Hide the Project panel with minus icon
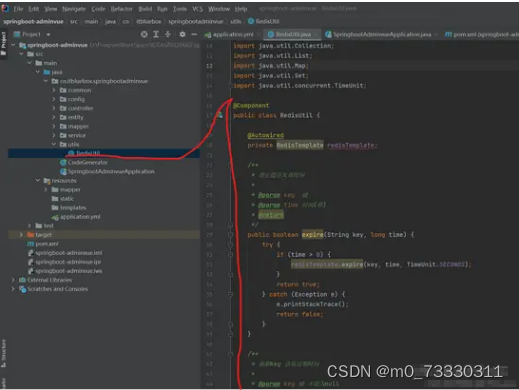 click(194, 34)
